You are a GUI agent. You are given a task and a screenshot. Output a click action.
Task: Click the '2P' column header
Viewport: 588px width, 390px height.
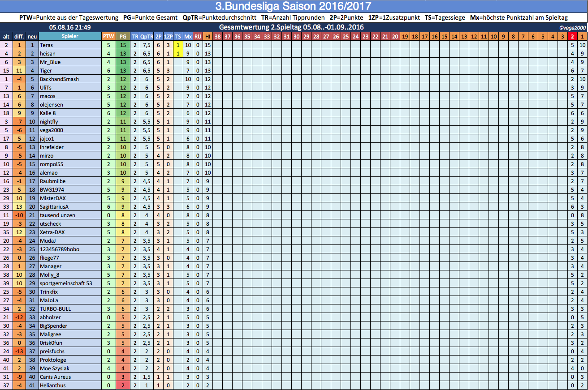(x=158, y=36)
